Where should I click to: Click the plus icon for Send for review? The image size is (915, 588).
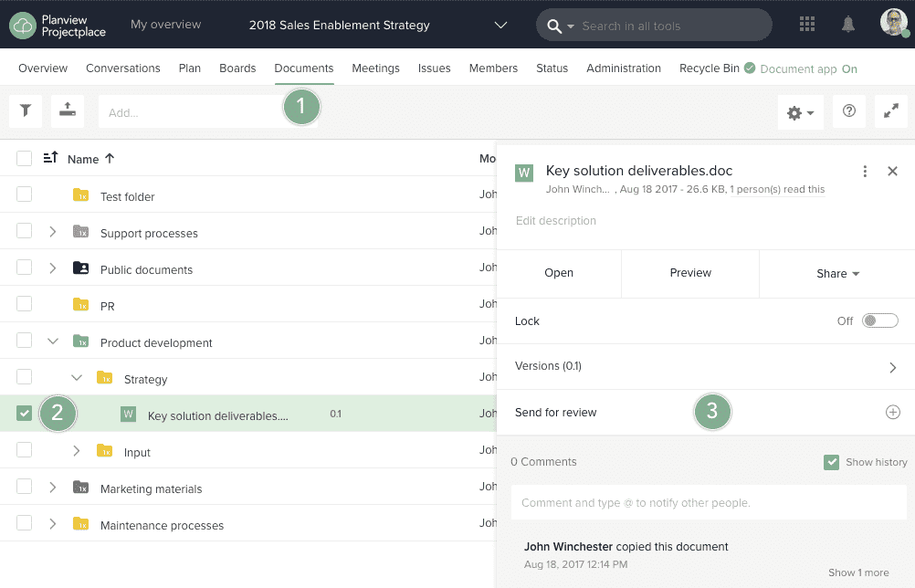pyautogui.click(x=893, y=413)
